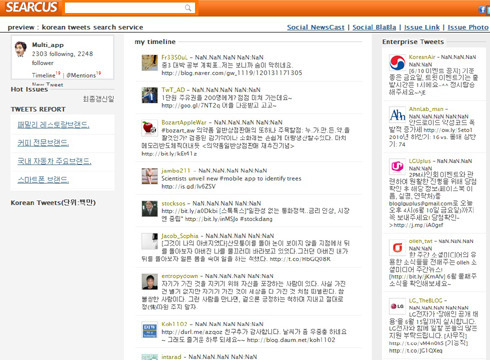
Task: Open intarad username
Action: tap(171, 357)
